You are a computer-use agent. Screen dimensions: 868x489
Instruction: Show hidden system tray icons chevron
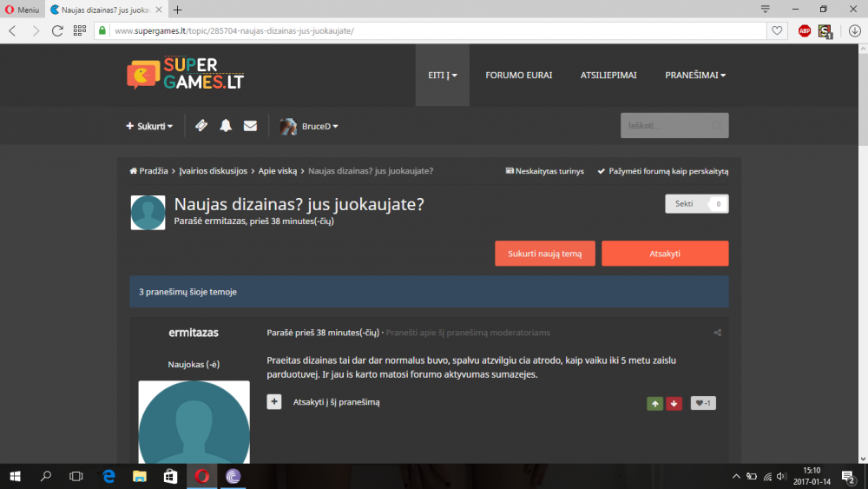tap(736, 476)
